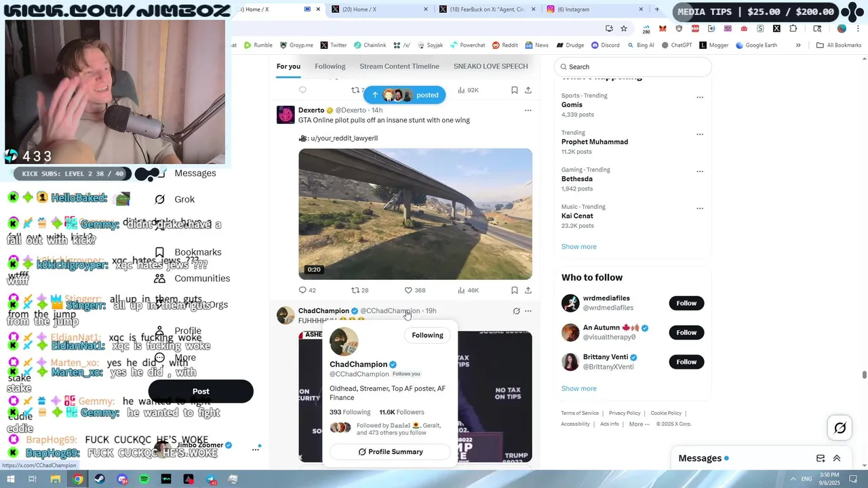
Task: Click the X Search input field
Action: tap(633, 66)
